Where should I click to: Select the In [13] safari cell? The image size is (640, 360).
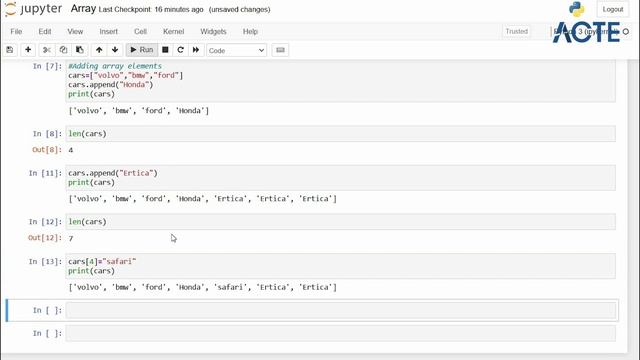(340, 266)
